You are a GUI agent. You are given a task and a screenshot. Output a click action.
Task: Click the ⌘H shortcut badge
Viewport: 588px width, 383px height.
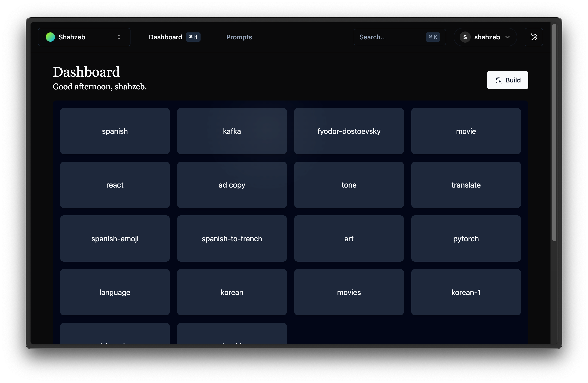pos(193,37)
